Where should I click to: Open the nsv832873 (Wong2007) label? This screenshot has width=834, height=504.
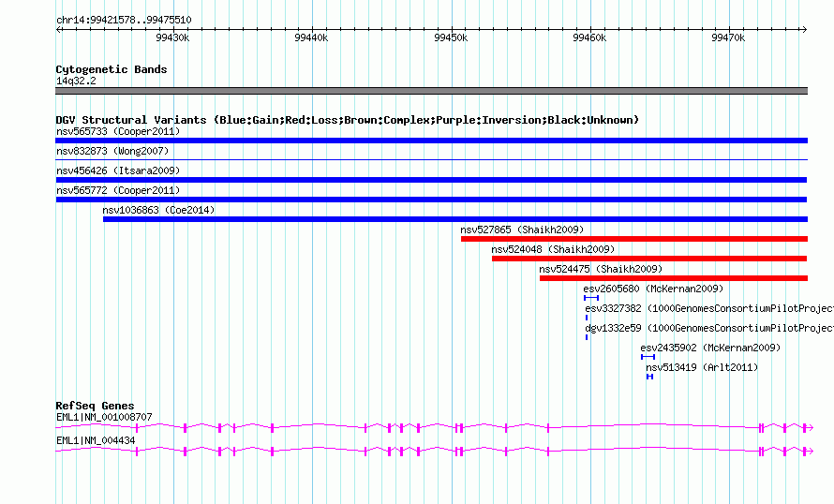[x=112, y=151]
